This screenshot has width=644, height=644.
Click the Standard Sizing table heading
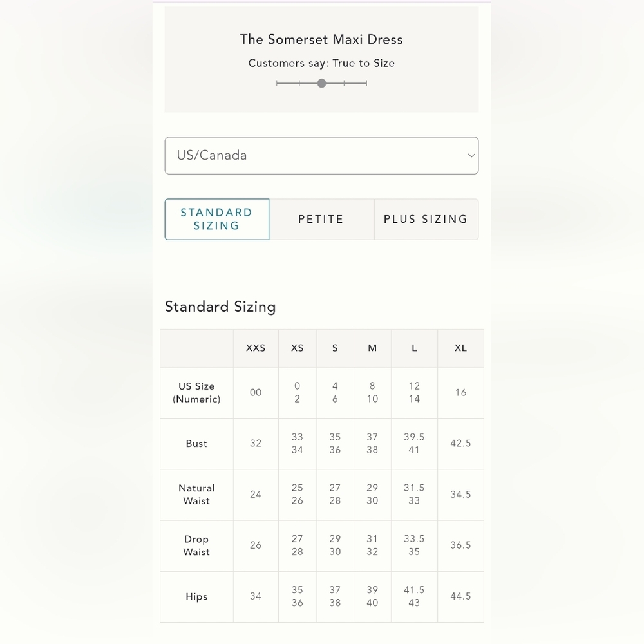click(x=220, y=307)
